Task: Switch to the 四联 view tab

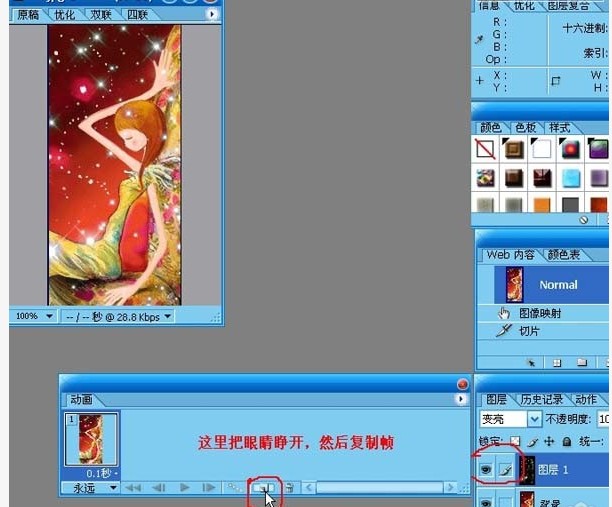Action: pyautogui.click(x=137, y=15)
